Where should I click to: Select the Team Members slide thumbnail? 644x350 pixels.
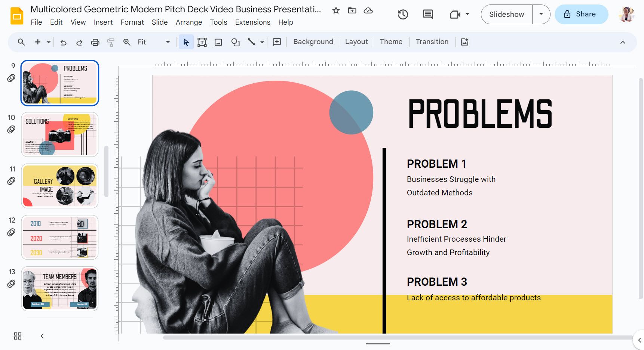(60, 288)
